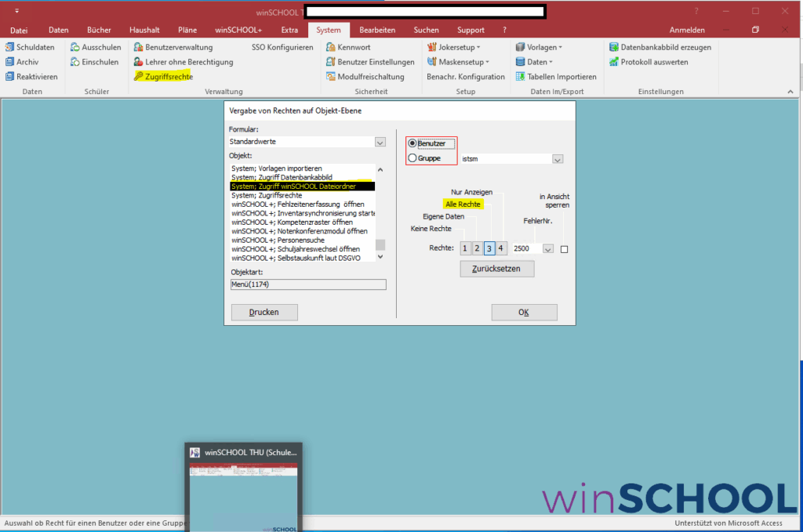Set Rechte level 2 (Eigene Daten)
803x532 pixels.
(x=477, y=248)
